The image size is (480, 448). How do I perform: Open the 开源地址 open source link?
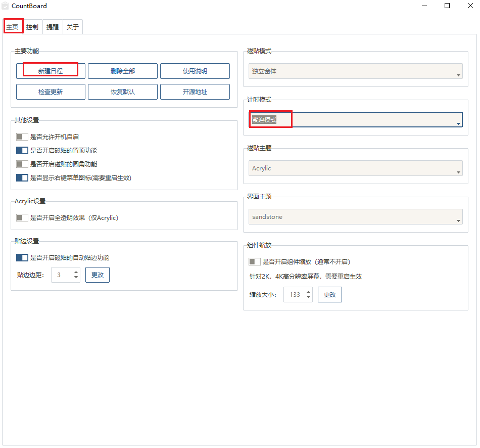[x=195, y=92]
